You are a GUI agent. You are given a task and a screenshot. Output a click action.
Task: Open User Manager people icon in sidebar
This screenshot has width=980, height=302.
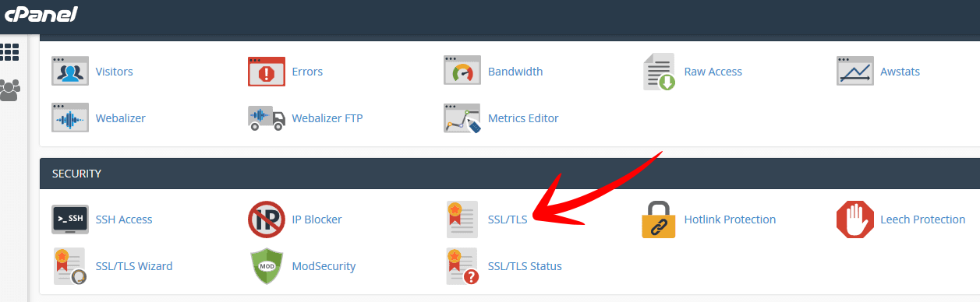(9, 90)
